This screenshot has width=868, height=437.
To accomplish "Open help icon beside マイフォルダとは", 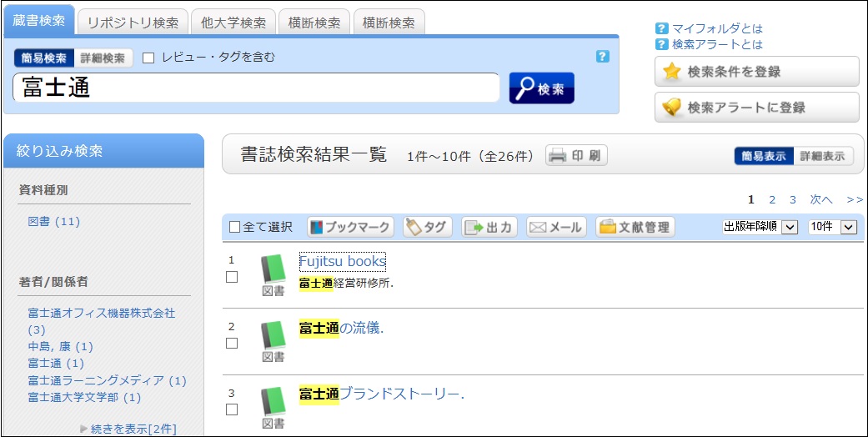I will point(661,29).
